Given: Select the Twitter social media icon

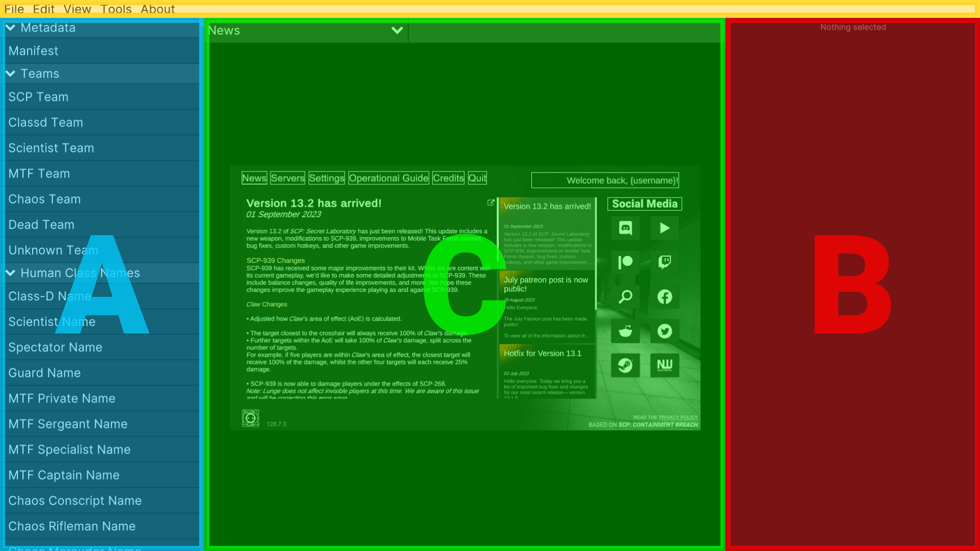Looking at the screenshot, I should (x=665, y=330).
